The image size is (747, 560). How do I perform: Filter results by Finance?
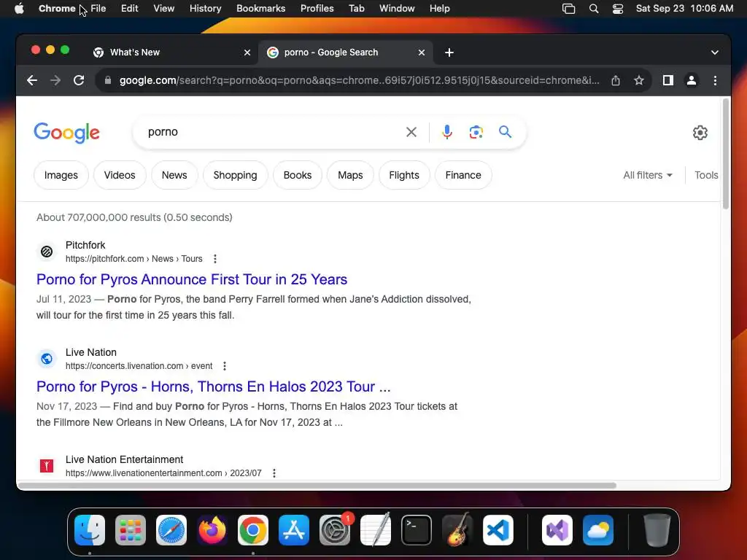pos(463,175)
